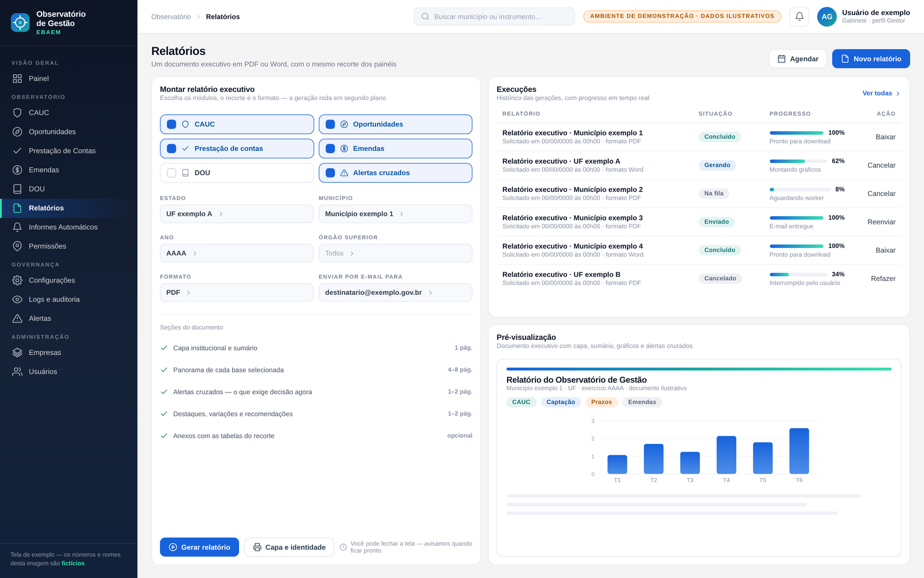924x578 pixels.
Task: Go to Prestação de Contas in sidebar
Action: (x=69, y=151)
